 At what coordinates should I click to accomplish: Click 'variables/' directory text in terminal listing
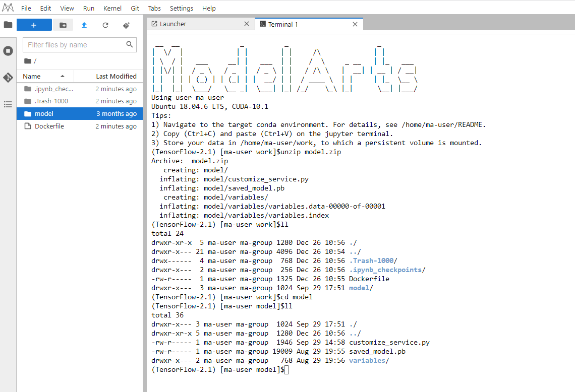[x=369, y=360]
